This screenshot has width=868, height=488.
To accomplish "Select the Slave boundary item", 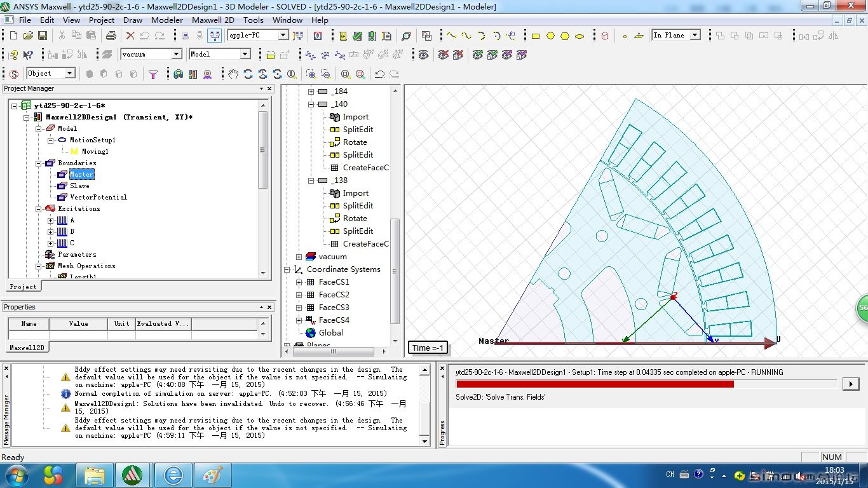I will point(79,186).
